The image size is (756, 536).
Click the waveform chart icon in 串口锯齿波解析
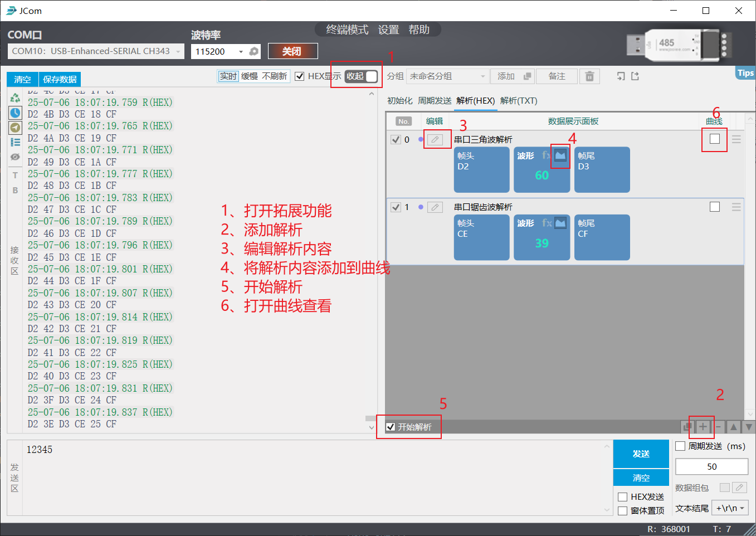click(560, 223)
